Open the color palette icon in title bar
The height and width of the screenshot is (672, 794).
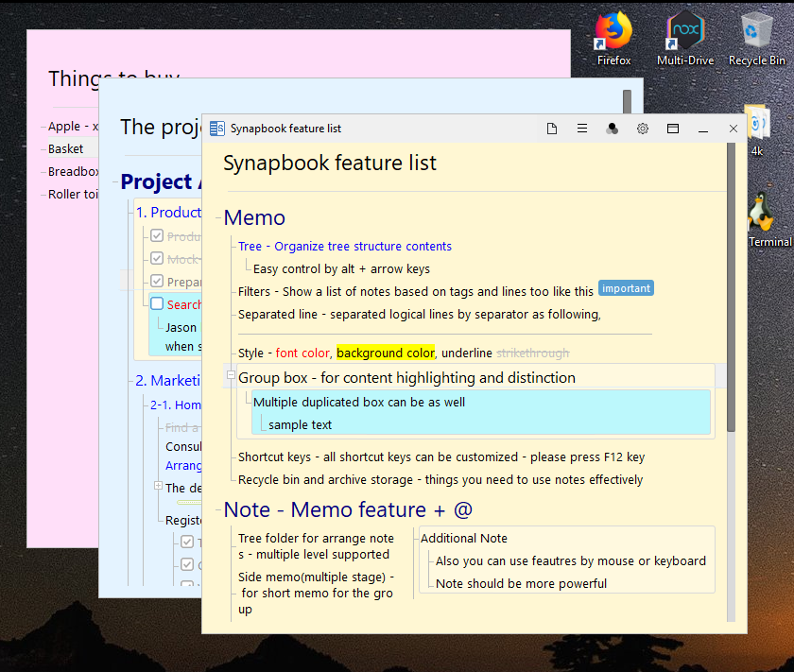point(613,129)
